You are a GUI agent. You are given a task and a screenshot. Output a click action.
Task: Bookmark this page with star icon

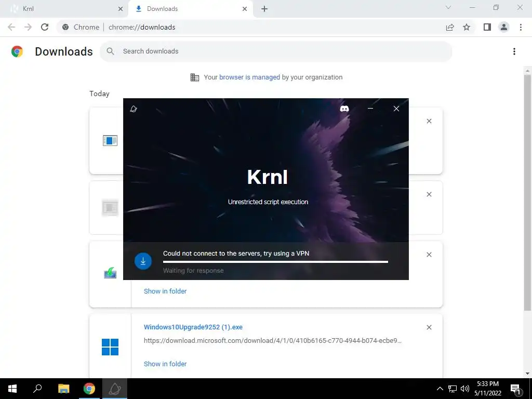click(467, 27)
